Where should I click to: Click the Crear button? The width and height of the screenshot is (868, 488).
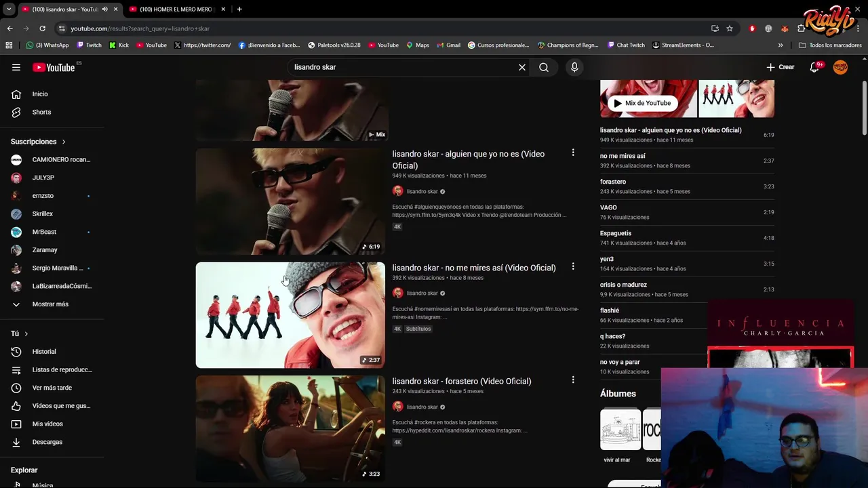[x=781, y=67]
